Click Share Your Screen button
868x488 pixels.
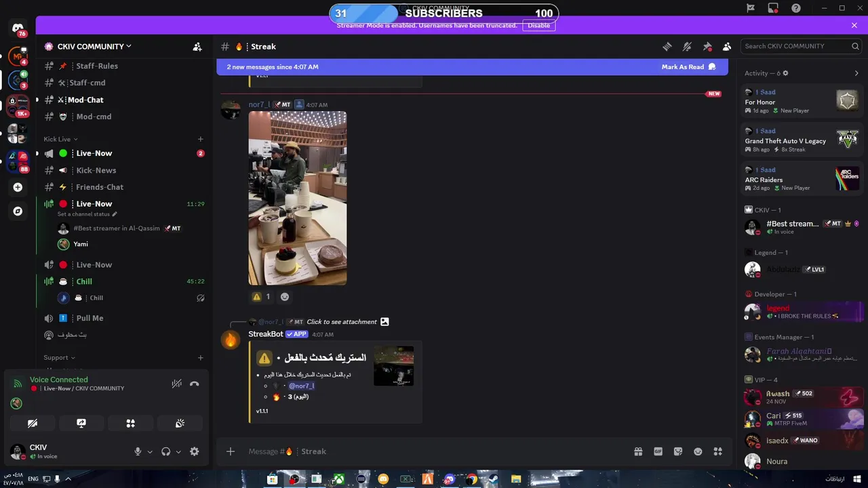(81, 423)
